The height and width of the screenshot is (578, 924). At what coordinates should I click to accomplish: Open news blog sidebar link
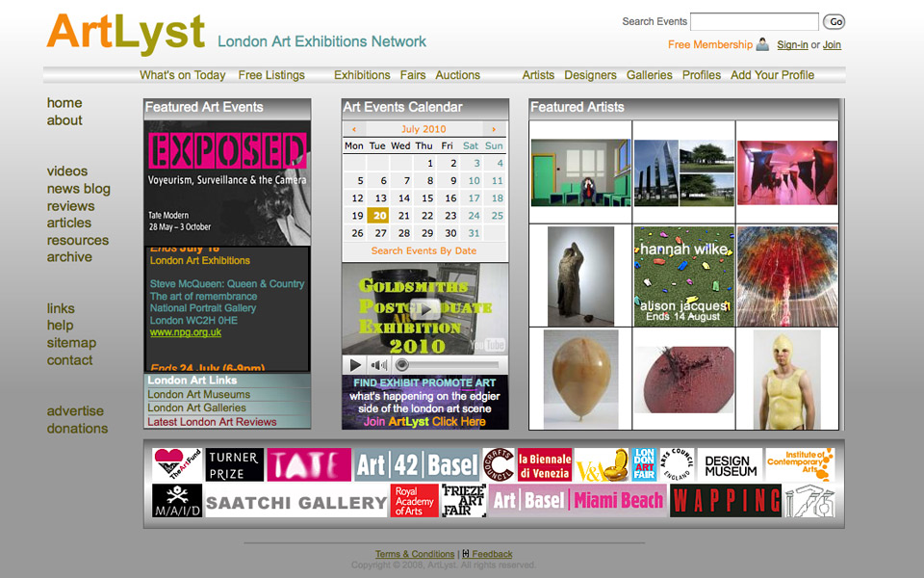pyautogui.click(x=78, y=189)
